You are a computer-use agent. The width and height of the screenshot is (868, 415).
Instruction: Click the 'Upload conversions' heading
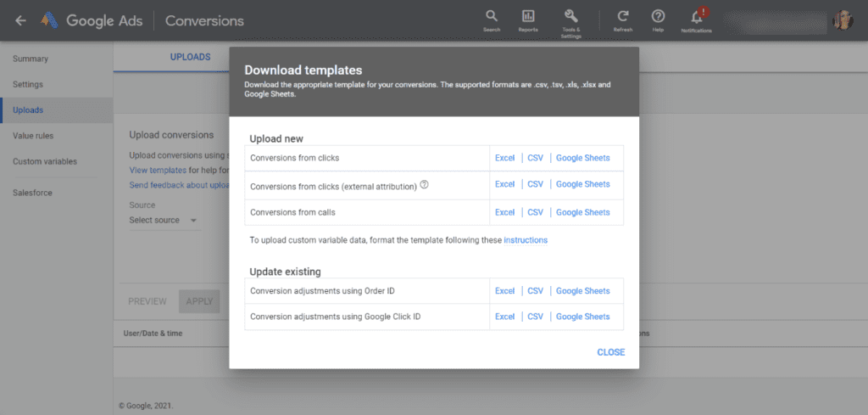171,135
